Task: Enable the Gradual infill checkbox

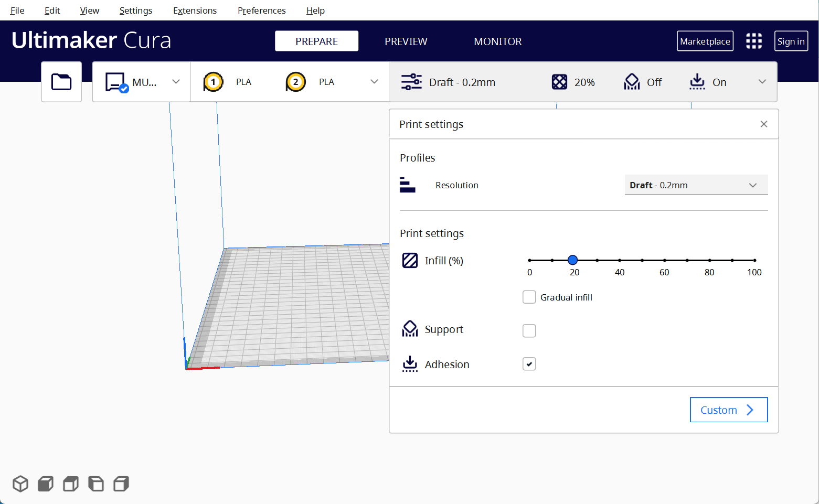Action: 529,297
